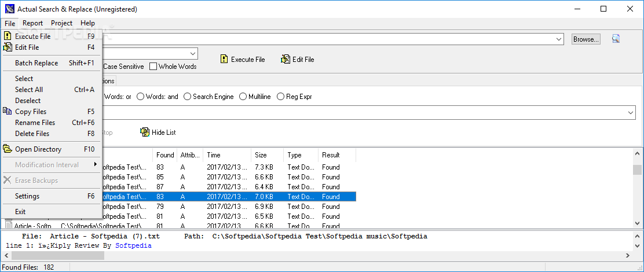Click the Hide List button label

click(163, 133)
